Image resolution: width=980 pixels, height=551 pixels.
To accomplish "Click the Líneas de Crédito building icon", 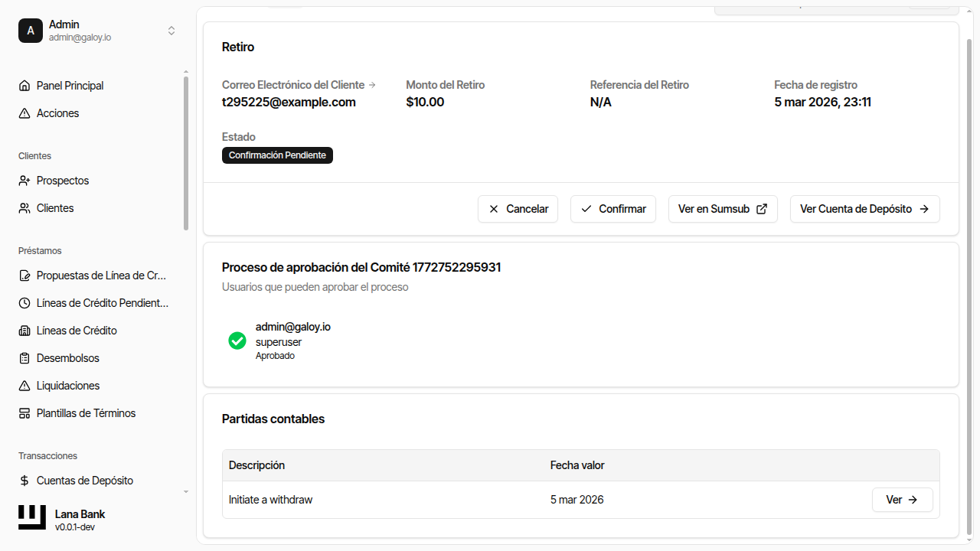I will 24,331.
